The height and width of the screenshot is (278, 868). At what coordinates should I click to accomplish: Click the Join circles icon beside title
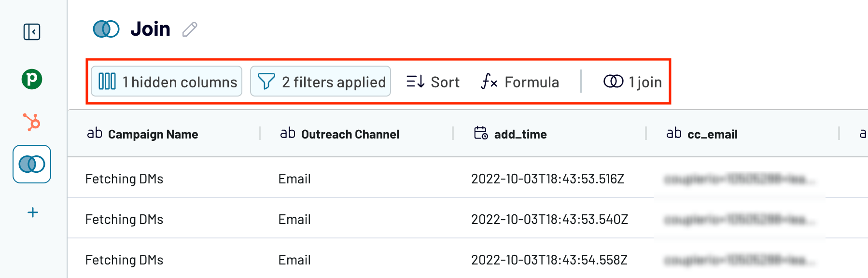106,29
